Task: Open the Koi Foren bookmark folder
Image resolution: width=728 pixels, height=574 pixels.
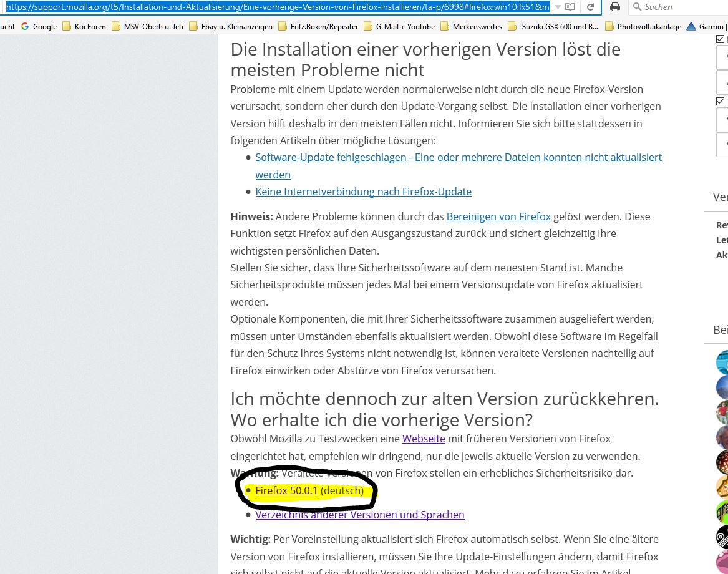Action: click(85, 26)
